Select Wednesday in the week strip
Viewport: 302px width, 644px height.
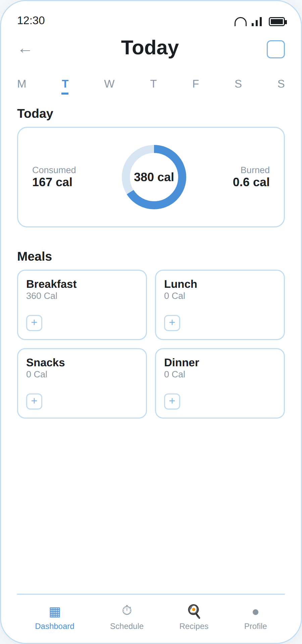coord(109,84)
